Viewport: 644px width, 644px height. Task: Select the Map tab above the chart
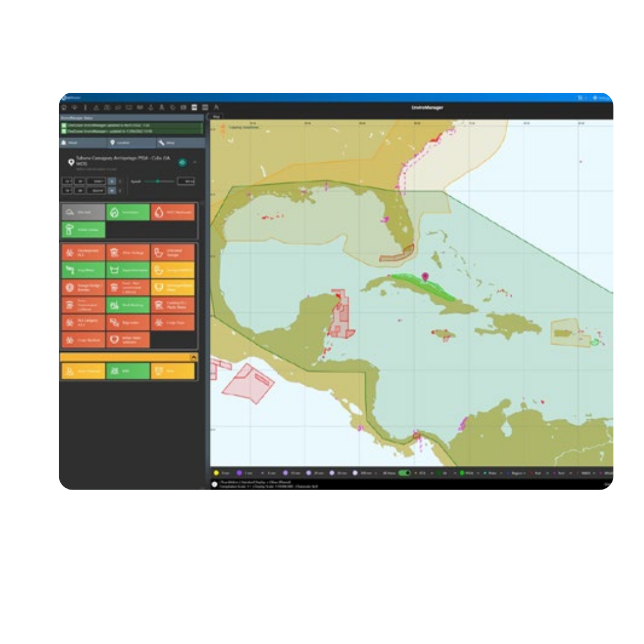216,116
